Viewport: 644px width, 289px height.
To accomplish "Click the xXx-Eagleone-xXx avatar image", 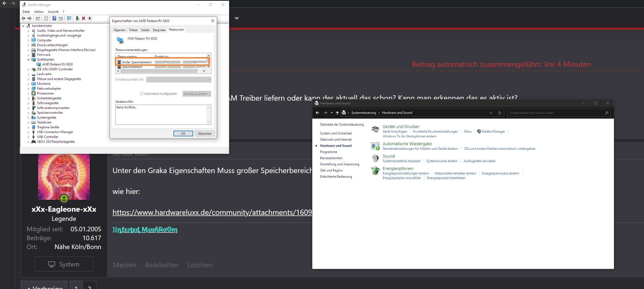I will coord(64,177).
